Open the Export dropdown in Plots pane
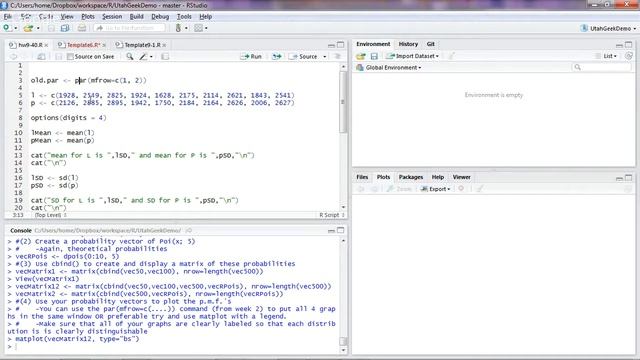Screen dimensions: 640x360 (x=436, y=189)
